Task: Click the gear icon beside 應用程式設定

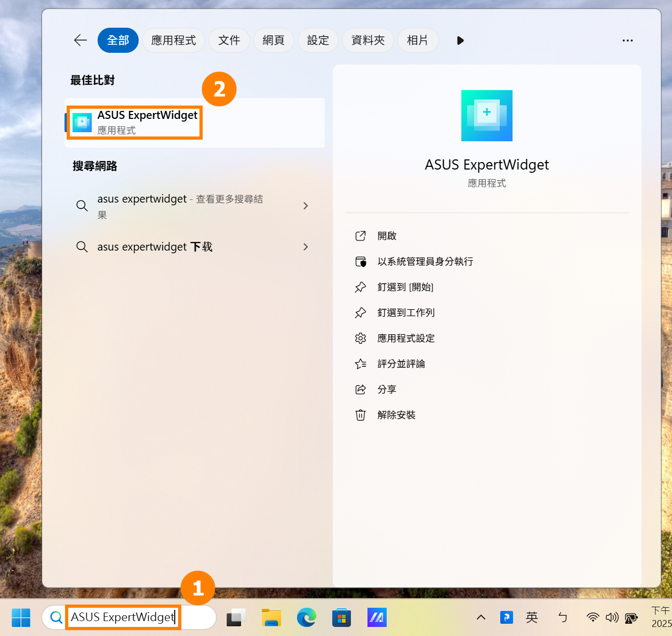Action: 361,338
